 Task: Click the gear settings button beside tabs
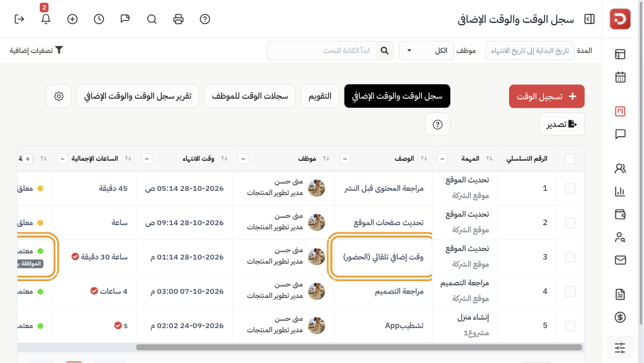click(58, 96)
